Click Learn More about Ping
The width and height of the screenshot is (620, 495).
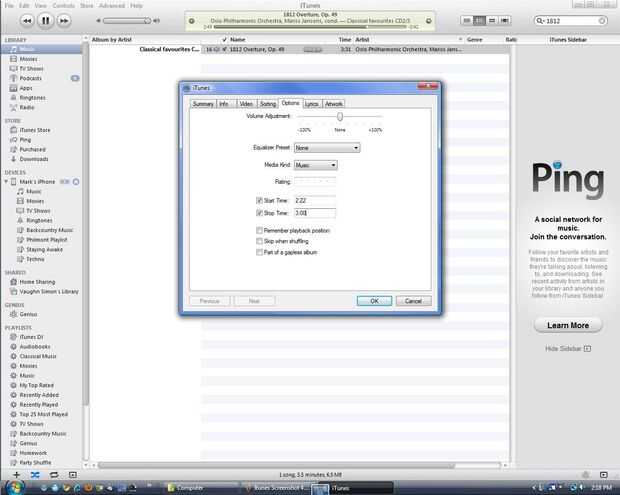(568, 325)
